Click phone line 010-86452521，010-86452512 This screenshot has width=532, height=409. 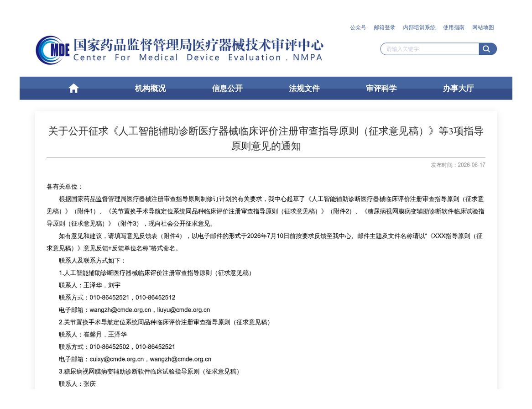(x=117, y=298)
